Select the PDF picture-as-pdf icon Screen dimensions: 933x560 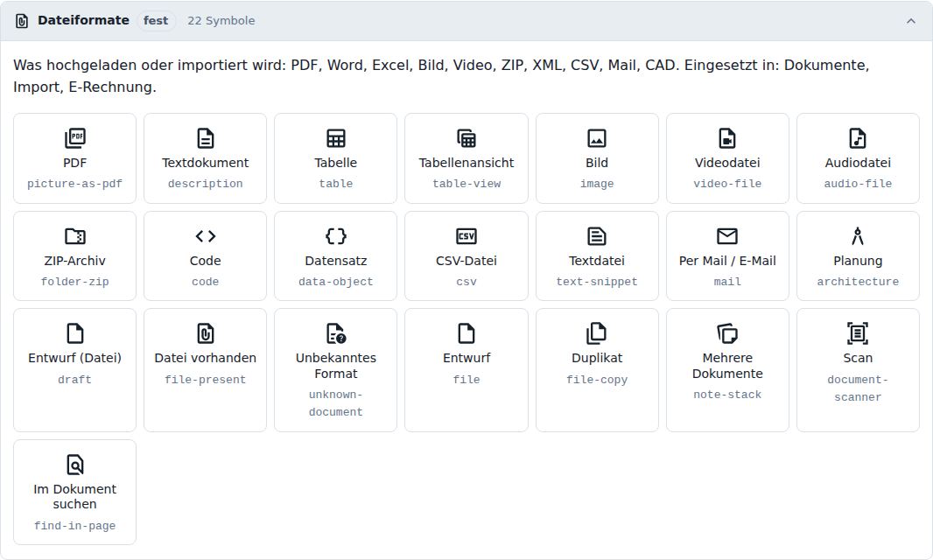[75, 138]
